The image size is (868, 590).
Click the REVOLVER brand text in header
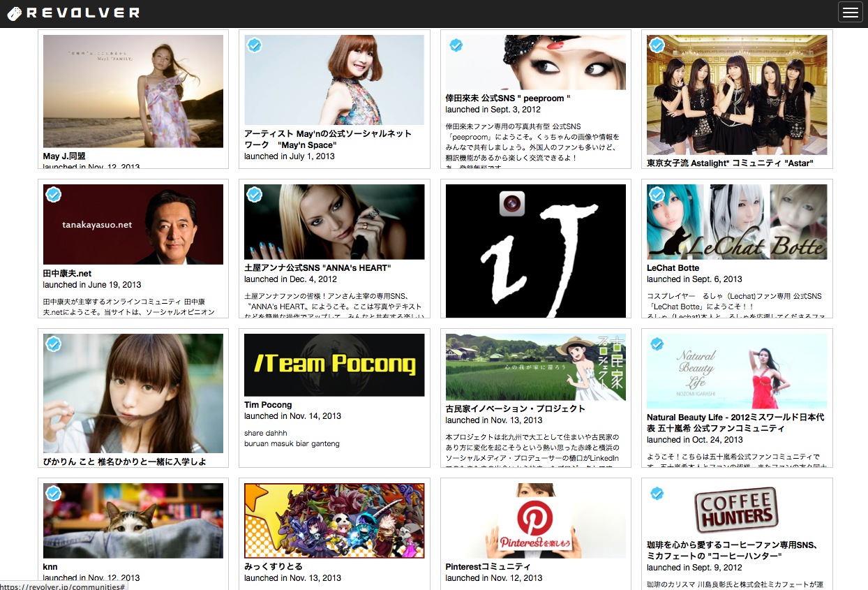(83, 13)
